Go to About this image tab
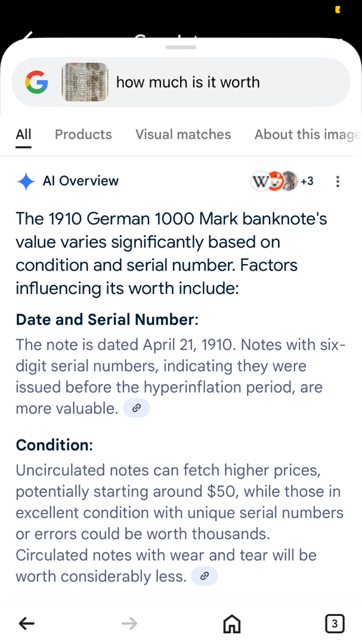This screenshot has height=644, width=362. [307, 135]
